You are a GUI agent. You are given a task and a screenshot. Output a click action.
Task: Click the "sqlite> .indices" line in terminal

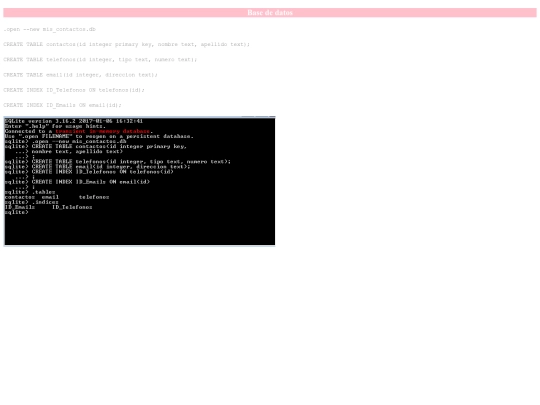[x=32, y=202]
